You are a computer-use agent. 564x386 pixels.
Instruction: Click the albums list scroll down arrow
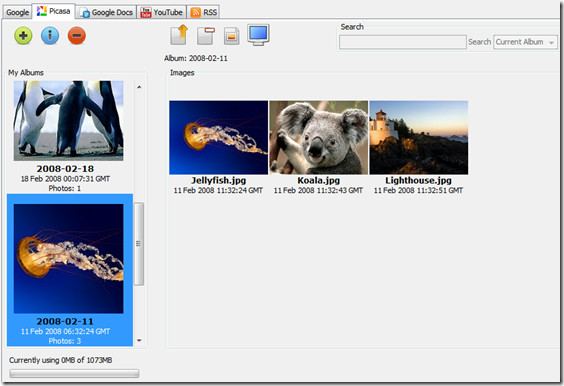coord(139,340)
